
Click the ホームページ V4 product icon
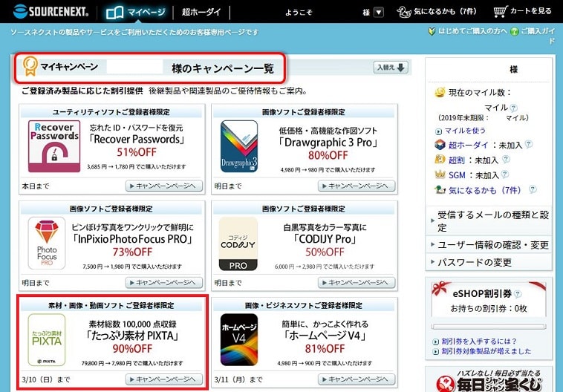pos(239,340)
